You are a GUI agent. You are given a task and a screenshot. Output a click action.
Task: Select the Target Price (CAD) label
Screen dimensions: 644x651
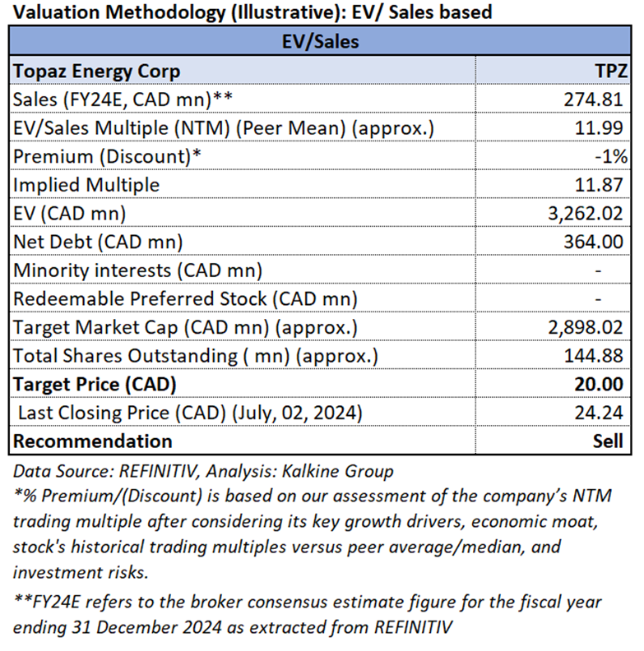[95, 385]
